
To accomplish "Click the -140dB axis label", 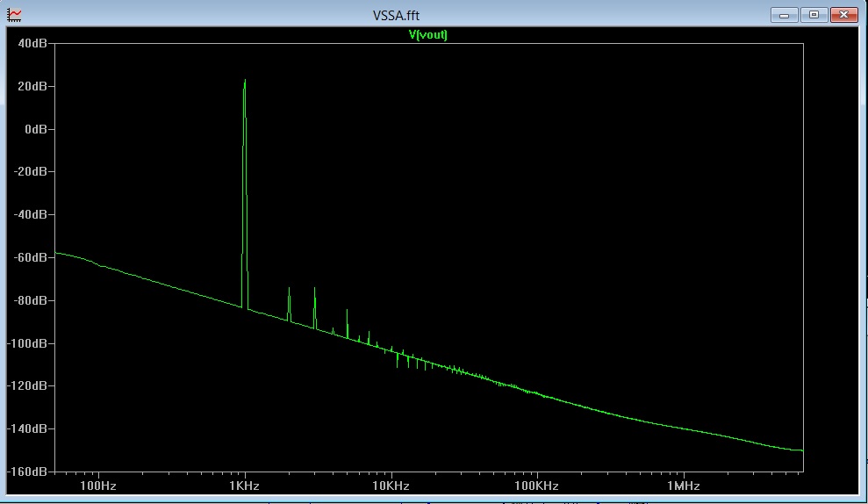I will (28, 428).
